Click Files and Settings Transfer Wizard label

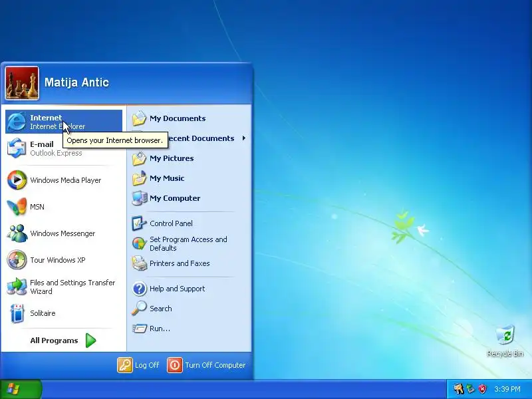click(x=72, y=287)
